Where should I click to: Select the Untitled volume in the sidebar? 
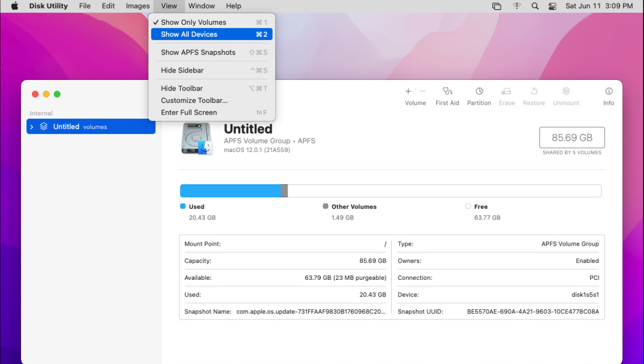coord(66,126)
